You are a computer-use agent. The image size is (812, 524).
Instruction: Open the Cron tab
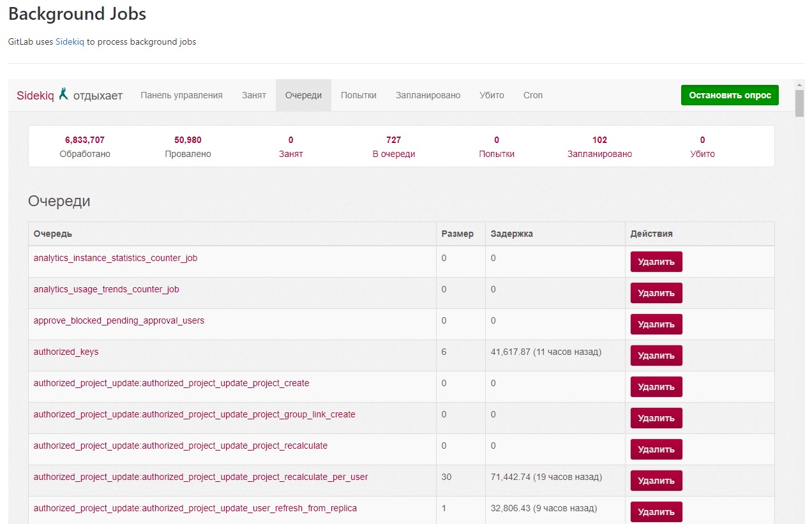pyautogui.click(x=532, y=94)
